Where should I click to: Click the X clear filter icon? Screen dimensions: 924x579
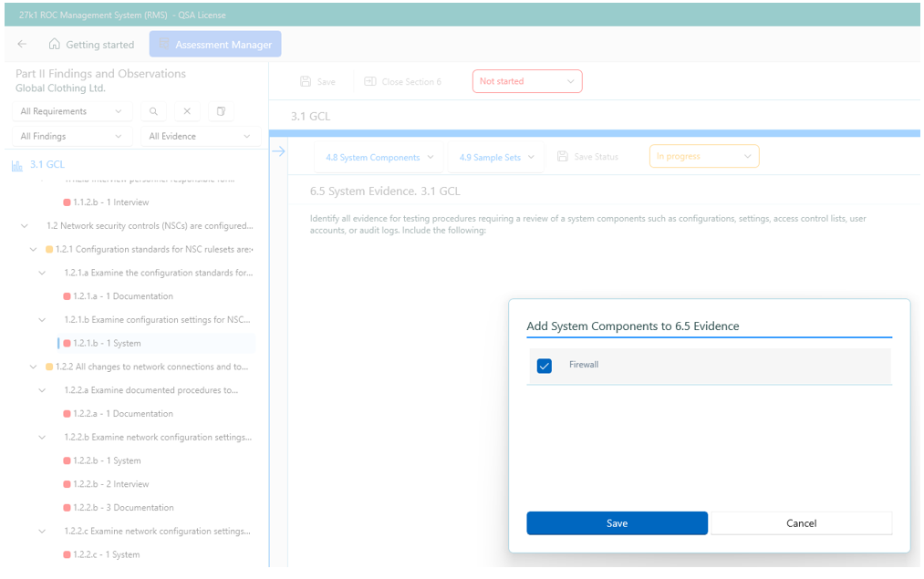[186, 111]
